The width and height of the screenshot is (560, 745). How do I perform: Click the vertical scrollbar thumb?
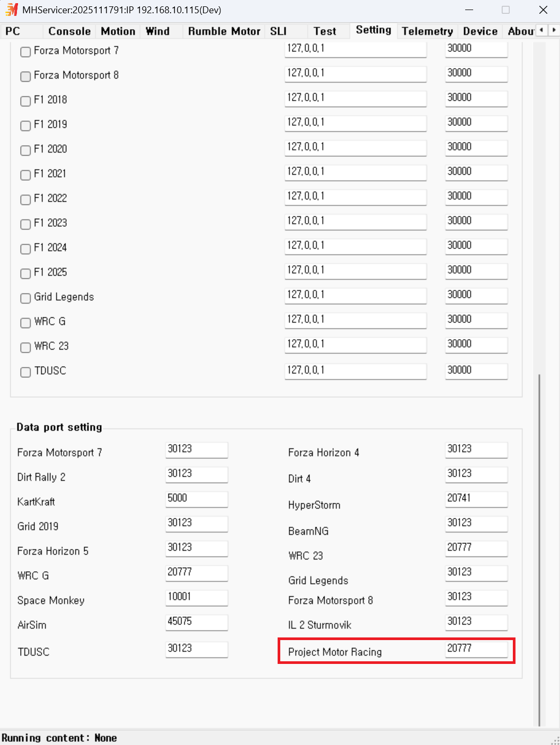click(x=539, y=550)
